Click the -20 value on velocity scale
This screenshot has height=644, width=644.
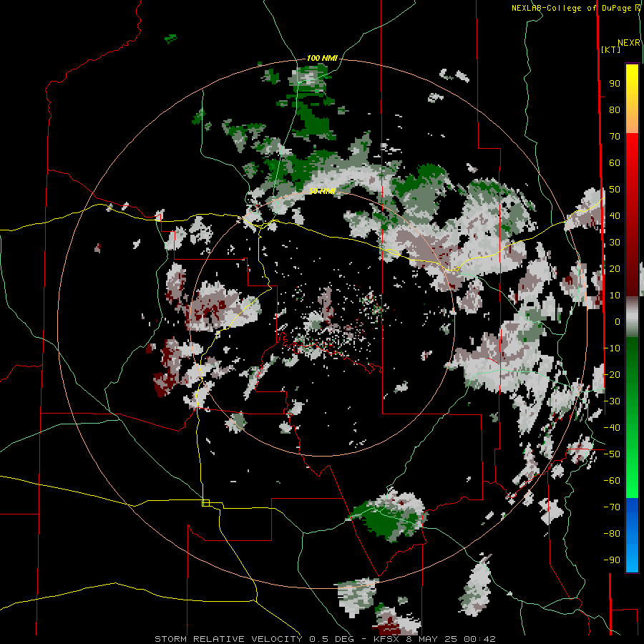(612, 375)
